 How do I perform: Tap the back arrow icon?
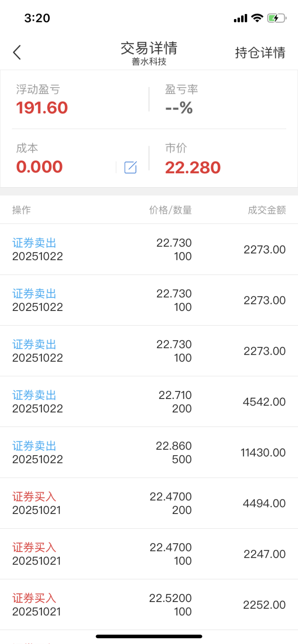click(x=17, y=52)
